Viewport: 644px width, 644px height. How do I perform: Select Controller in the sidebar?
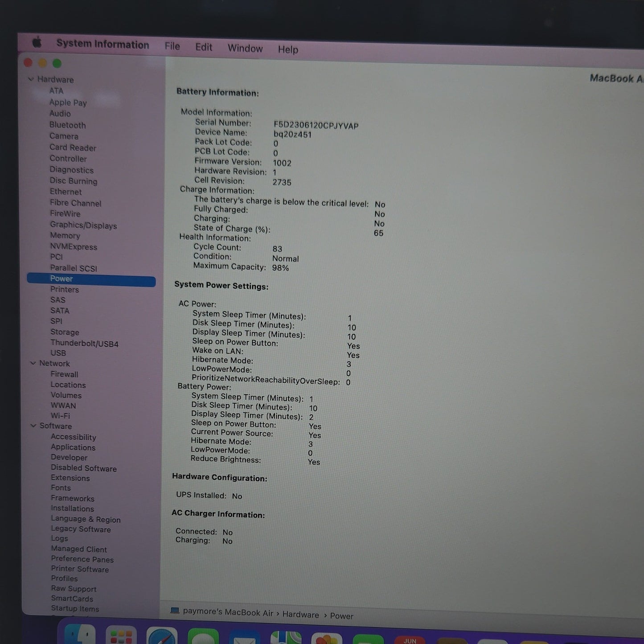tap(68, 159)
